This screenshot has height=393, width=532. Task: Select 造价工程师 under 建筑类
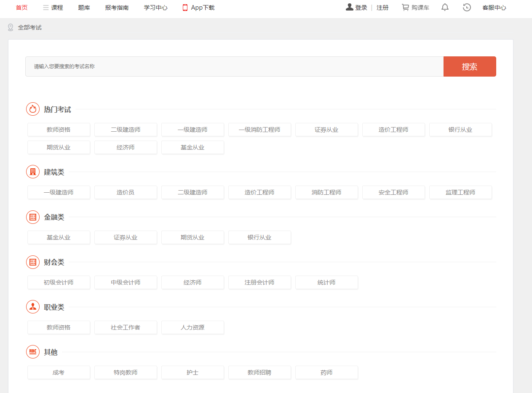pos(259,192)
